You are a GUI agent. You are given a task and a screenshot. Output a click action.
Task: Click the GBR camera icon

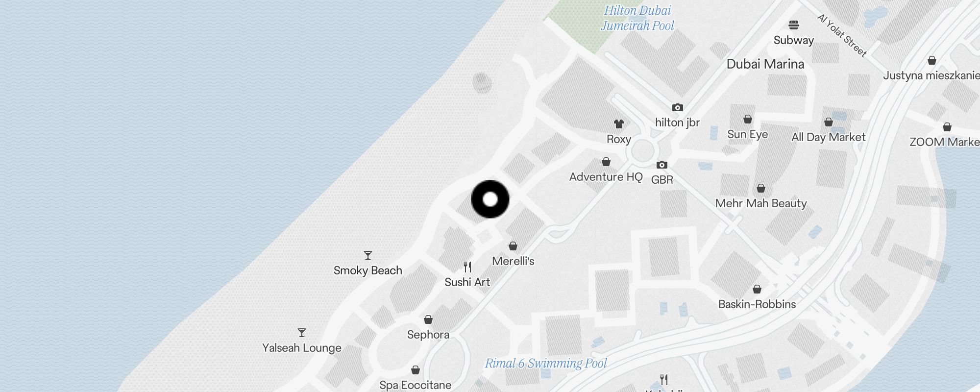(662, 165)
